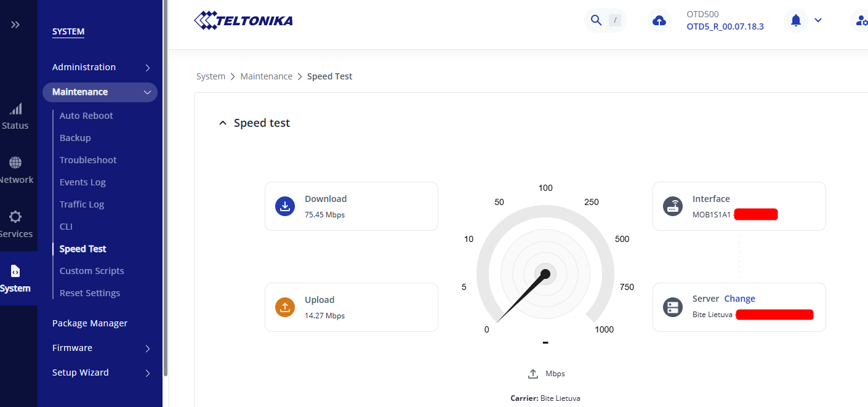
Task: Open the search magnifier icon
Action: coord(595,20)
